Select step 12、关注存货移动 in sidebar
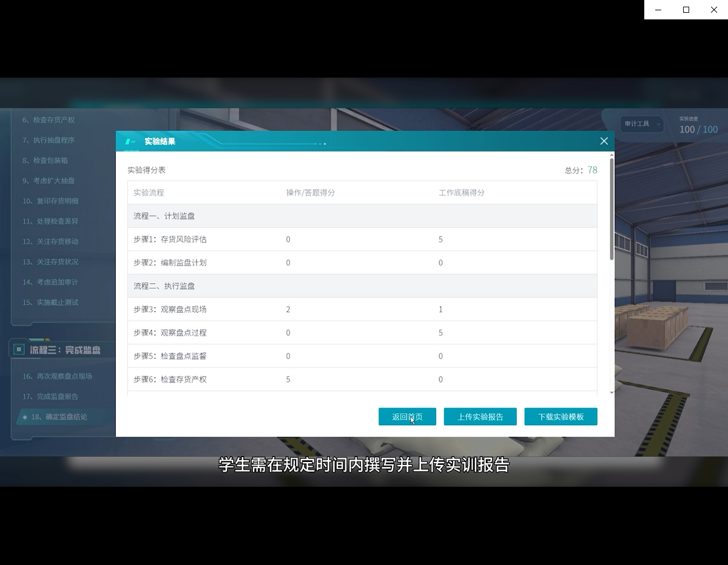Viewport: 728px width, 565px height. point(50,241)
